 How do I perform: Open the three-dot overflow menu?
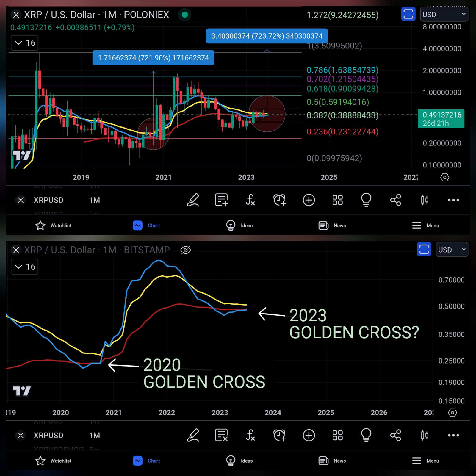tap(453, 200)
